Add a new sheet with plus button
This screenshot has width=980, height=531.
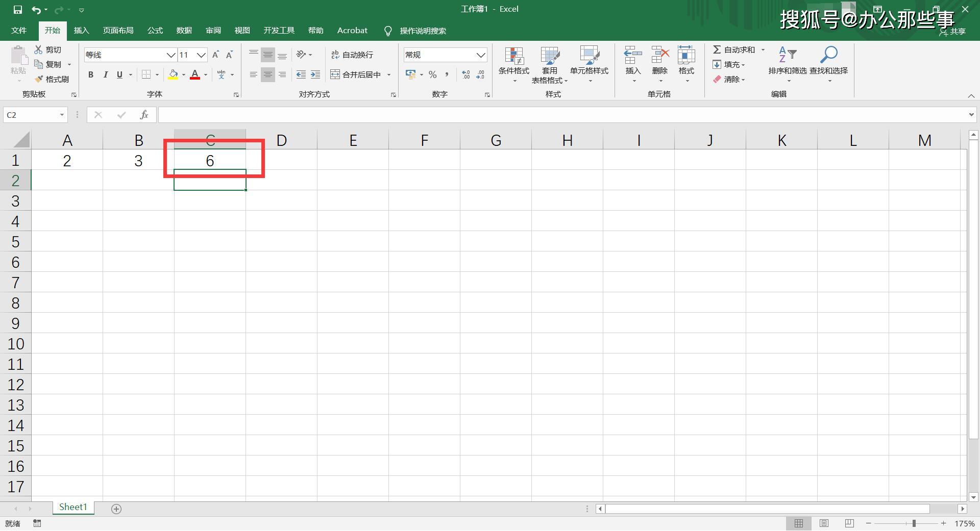pos(116,509)
